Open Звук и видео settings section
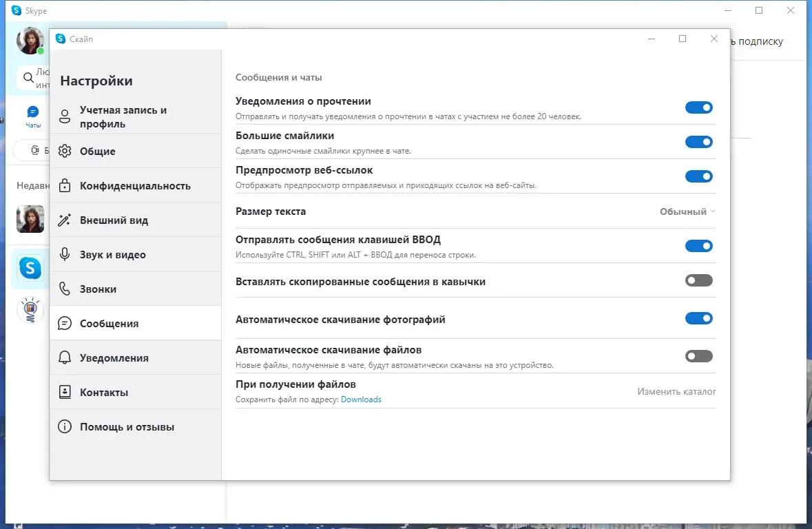Viewport: 812px width, 529px height. 136,254
